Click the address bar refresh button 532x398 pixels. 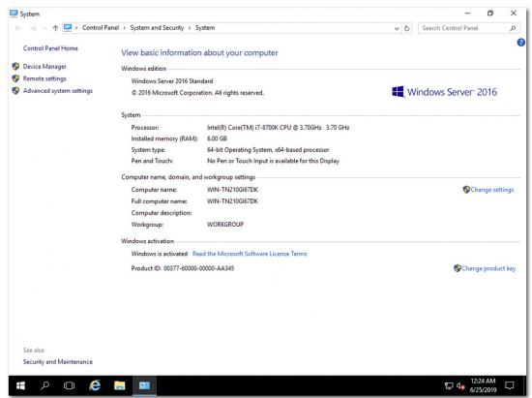[x=406, y=28]
